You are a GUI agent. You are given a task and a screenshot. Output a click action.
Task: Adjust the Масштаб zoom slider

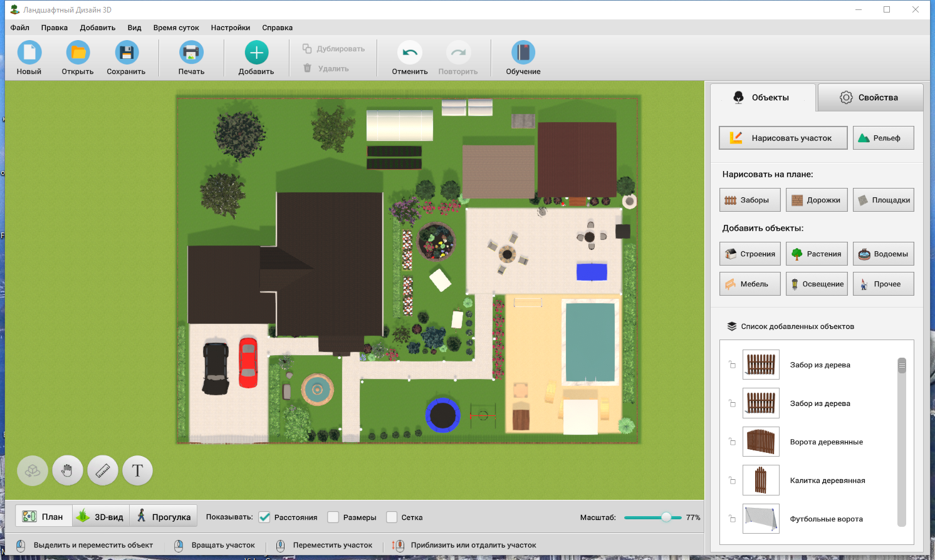tap(666, 517)
